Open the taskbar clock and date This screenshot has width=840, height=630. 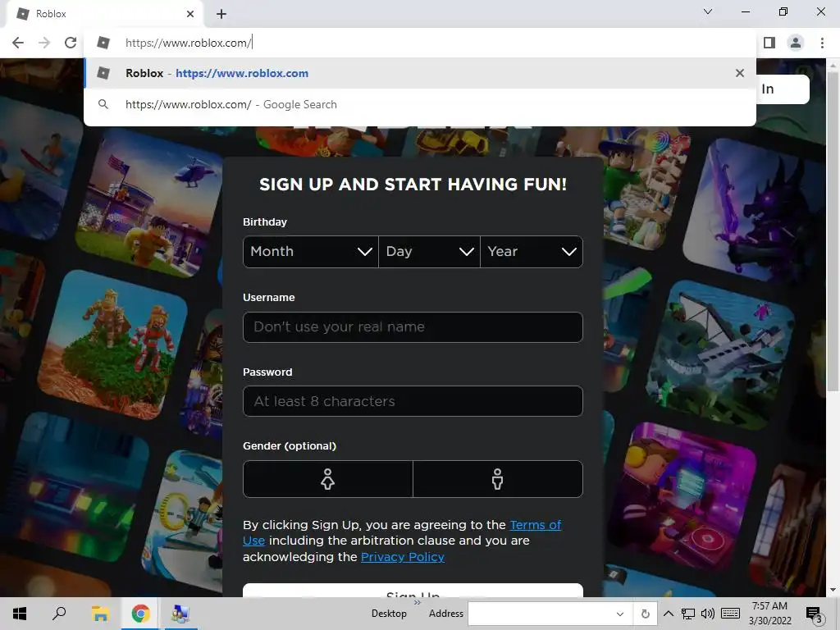[769, 614]
